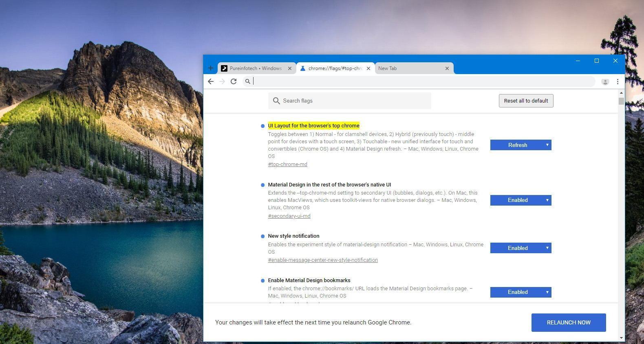Screen dimensions: 644x344
Task: Change the Material Design bookmarks dropdown
Action: 520,292
